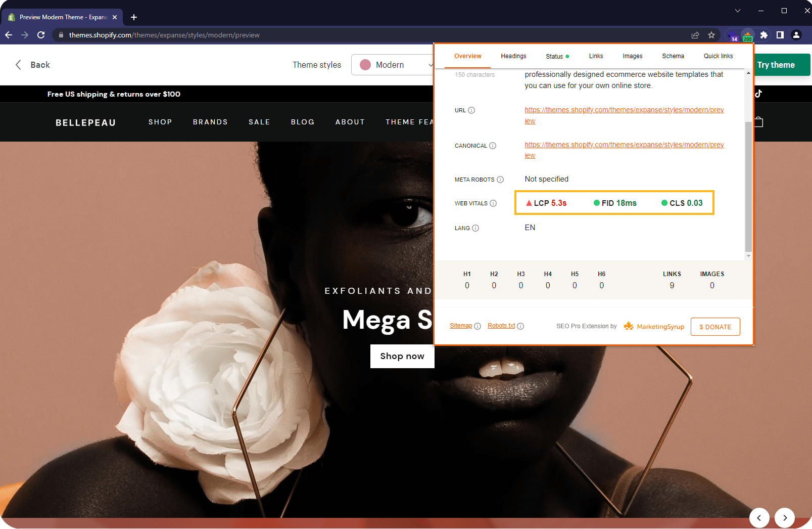The width and height of the screenshot is (812, 529).
Task: Switch to the Images tab
Action: point(633,56)
